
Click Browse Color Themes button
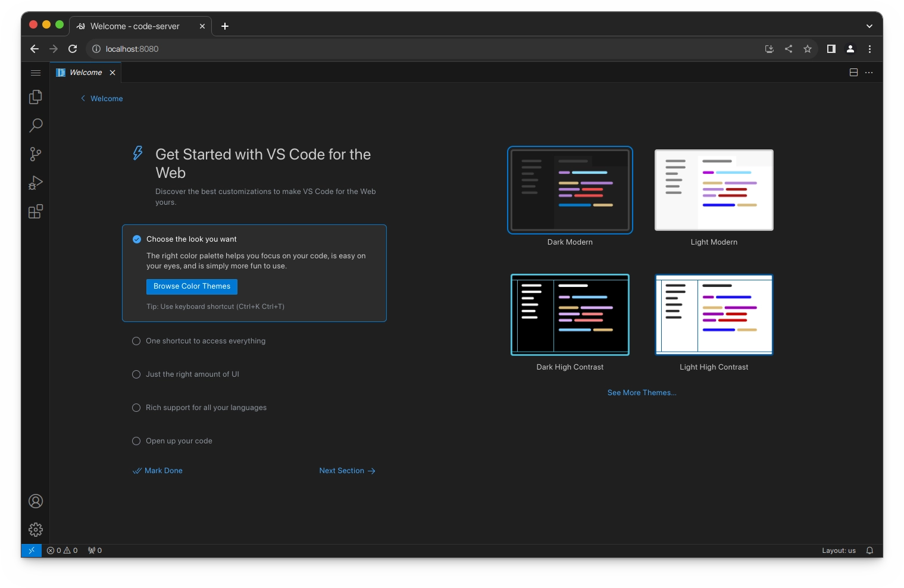192,286
